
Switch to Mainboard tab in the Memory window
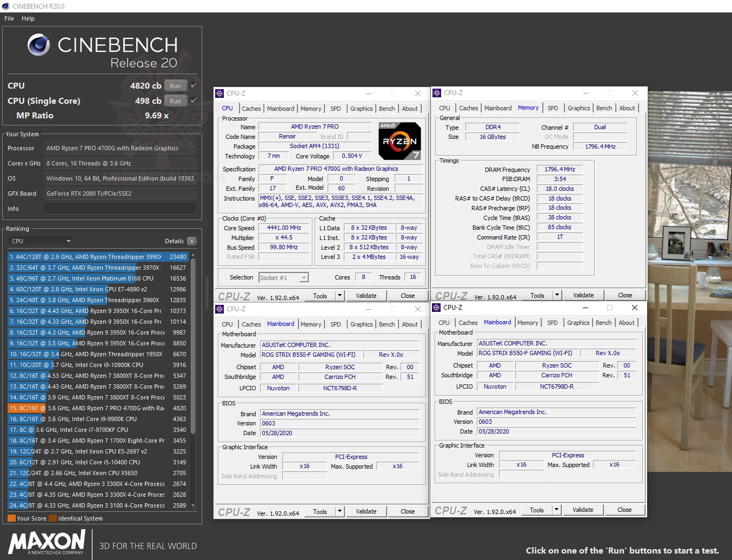(498, 108)
